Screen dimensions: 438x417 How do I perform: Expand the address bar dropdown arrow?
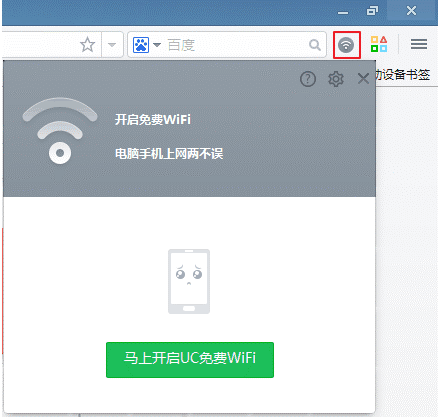112,45
